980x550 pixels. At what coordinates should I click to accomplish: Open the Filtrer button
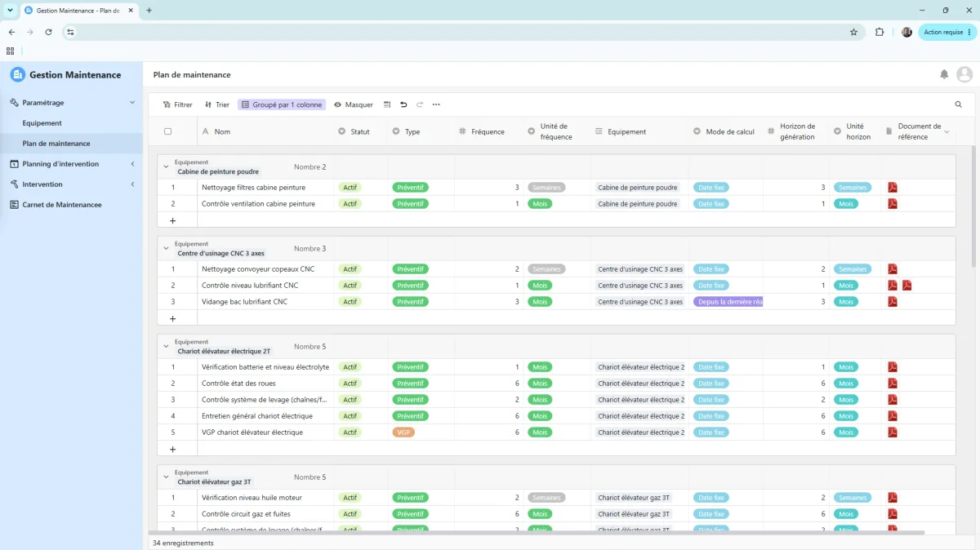pyautogui.click(x=177, y=104)
